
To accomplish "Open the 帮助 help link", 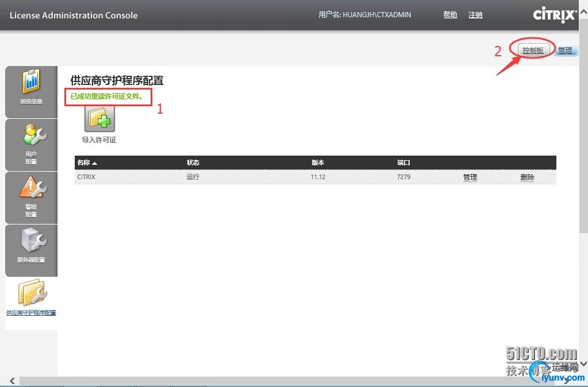I will pos(450,15).
